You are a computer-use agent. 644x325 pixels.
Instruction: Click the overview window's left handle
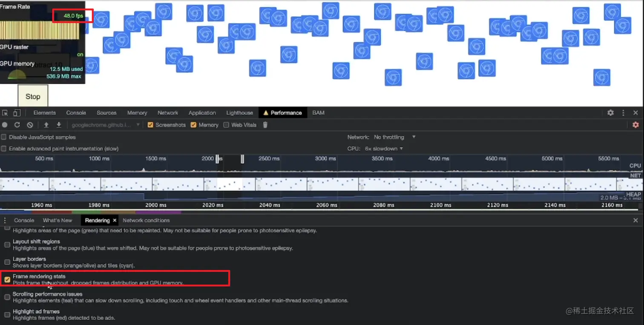pyautogui.click(x=217, y=159)
